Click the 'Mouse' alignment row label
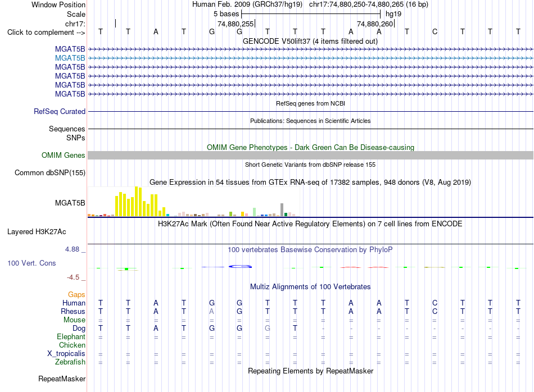 click(x=74, y=320)
